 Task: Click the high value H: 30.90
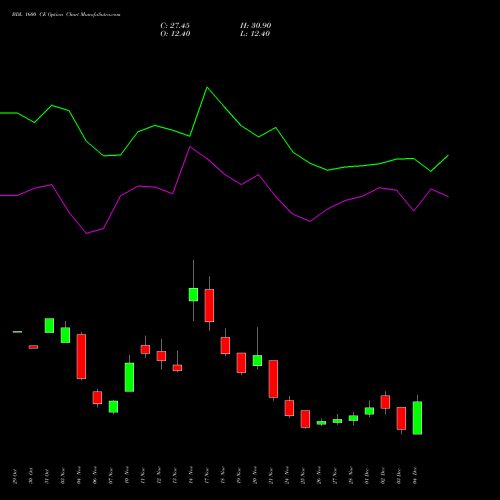pyautogui.click(x=256, y=25)
